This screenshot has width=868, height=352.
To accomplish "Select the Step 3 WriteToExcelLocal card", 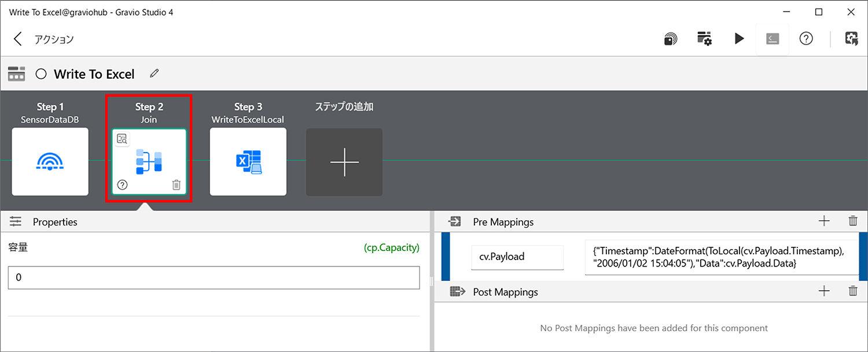I will (x=248, y=162).
